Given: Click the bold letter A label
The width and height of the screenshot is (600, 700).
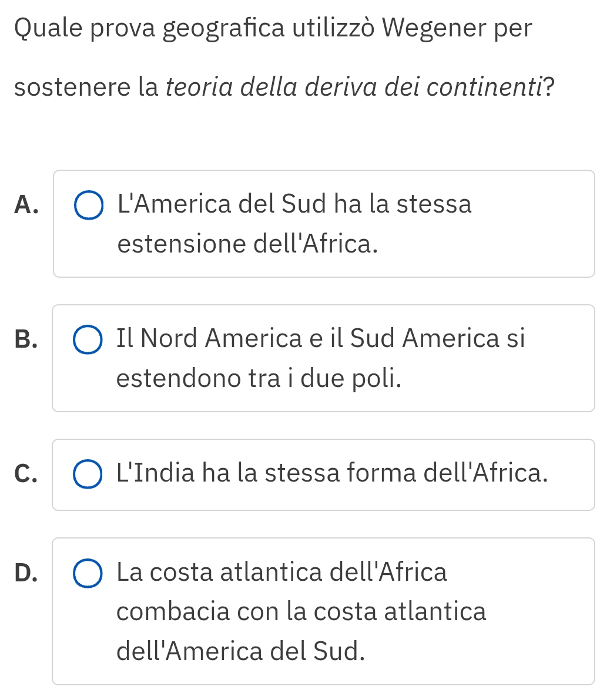Looking at the screenshot, I should point(27,206).
